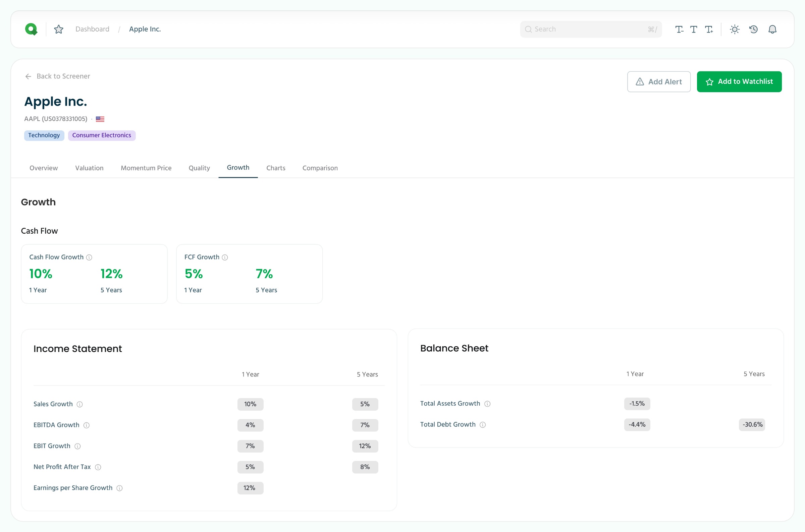Screen dimensions: 805x532
Task: Show info icon for Sales Growth
Action: [80, 404]
